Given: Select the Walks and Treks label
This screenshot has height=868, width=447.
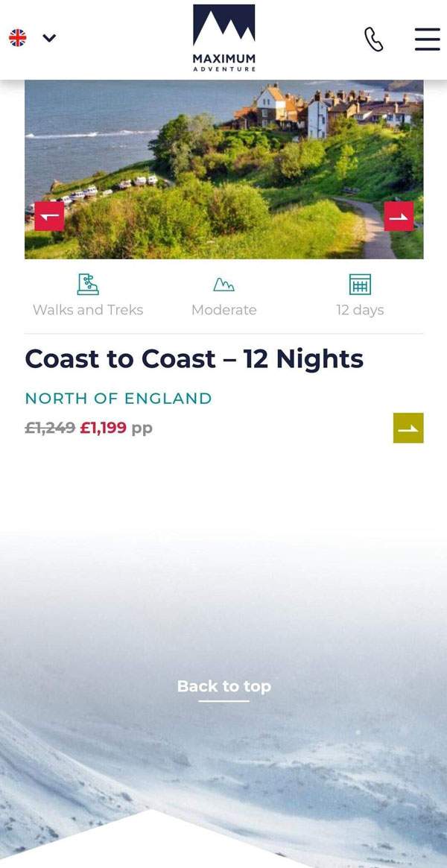Looking at the screenshot, I should pyautogui.click(x=88, y=310).
